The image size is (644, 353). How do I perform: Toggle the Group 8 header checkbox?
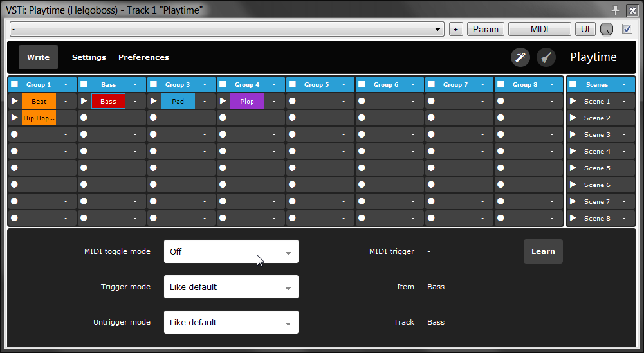pos(501,84)
